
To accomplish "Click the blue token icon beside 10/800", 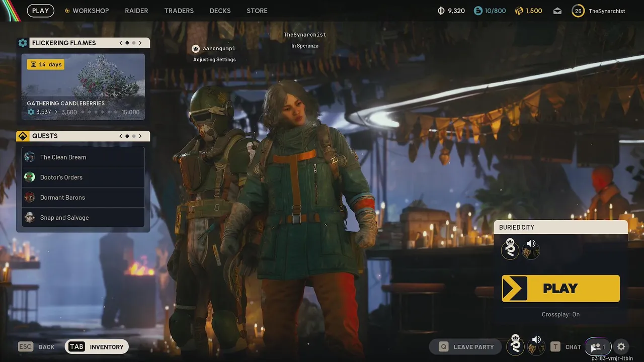I will 478,11.
